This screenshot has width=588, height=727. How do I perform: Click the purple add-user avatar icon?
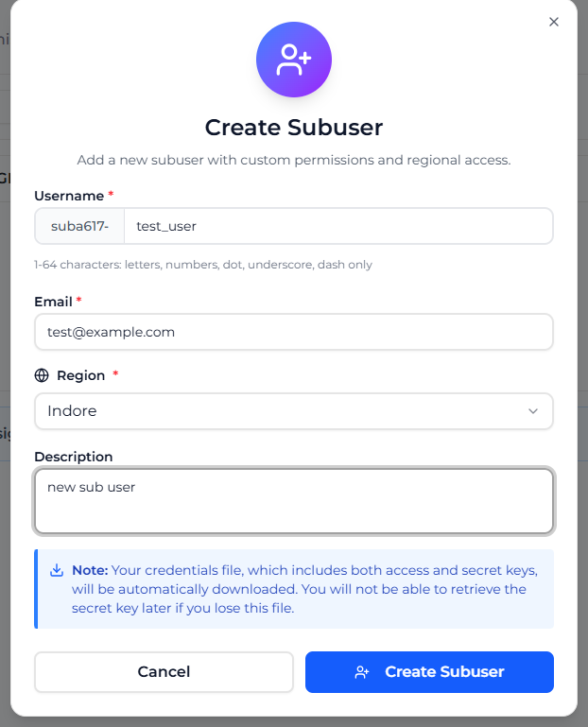[x=294, y=61]
